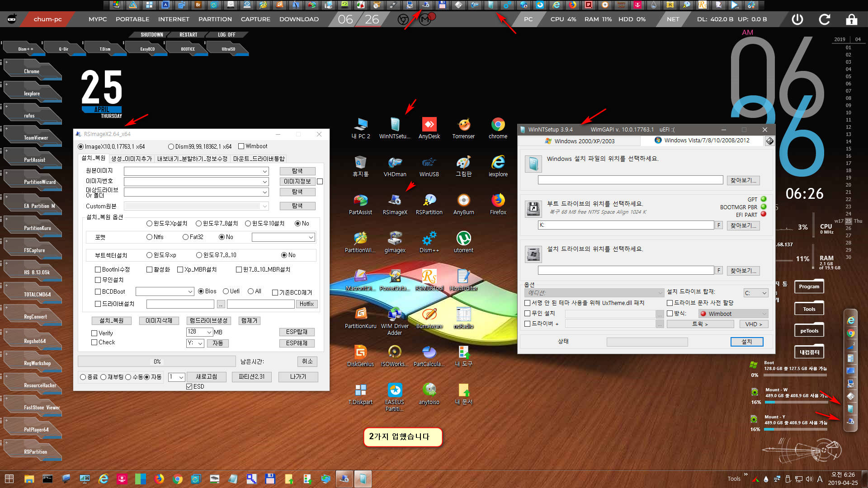Open RSImageX desktop icon

click(395, 204)
